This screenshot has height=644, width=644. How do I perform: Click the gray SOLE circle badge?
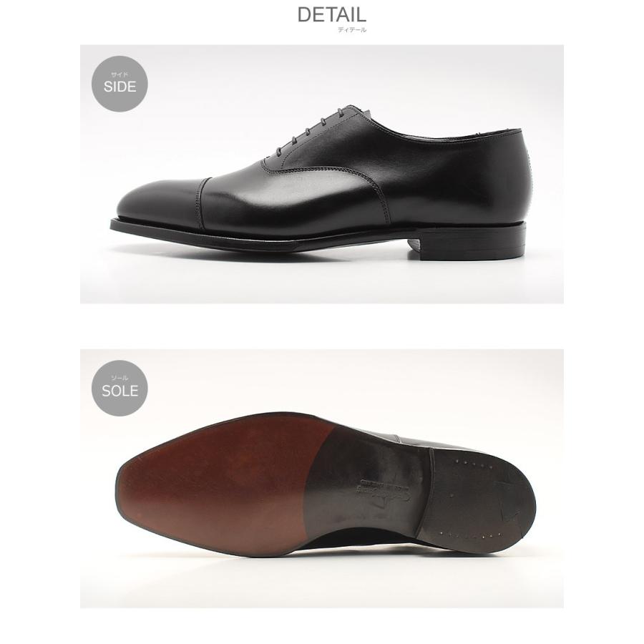pos(119,388)
